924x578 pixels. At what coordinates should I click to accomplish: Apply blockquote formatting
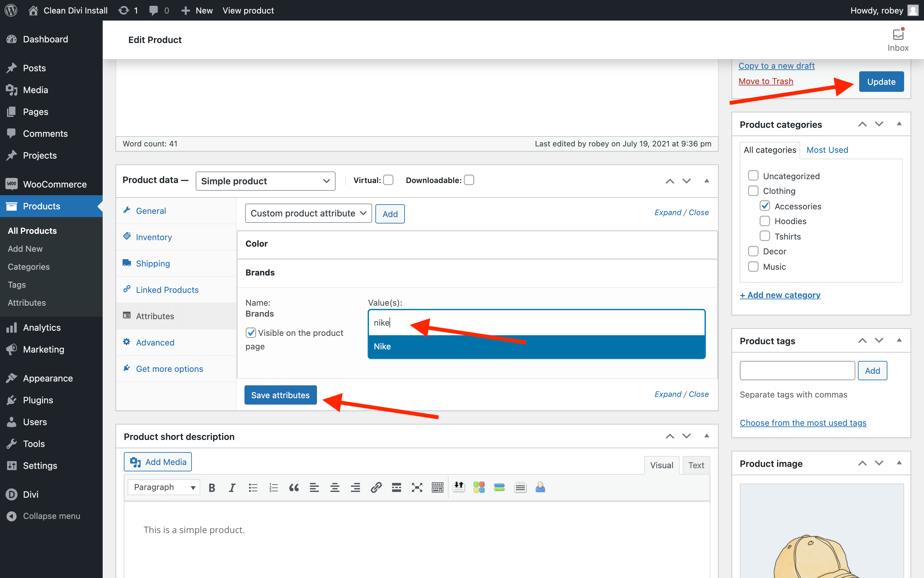coord(294,487)
